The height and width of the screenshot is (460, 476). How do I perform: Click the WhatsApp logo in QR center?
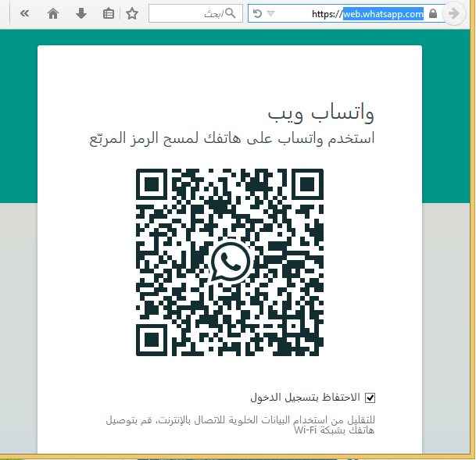[230, 262]
